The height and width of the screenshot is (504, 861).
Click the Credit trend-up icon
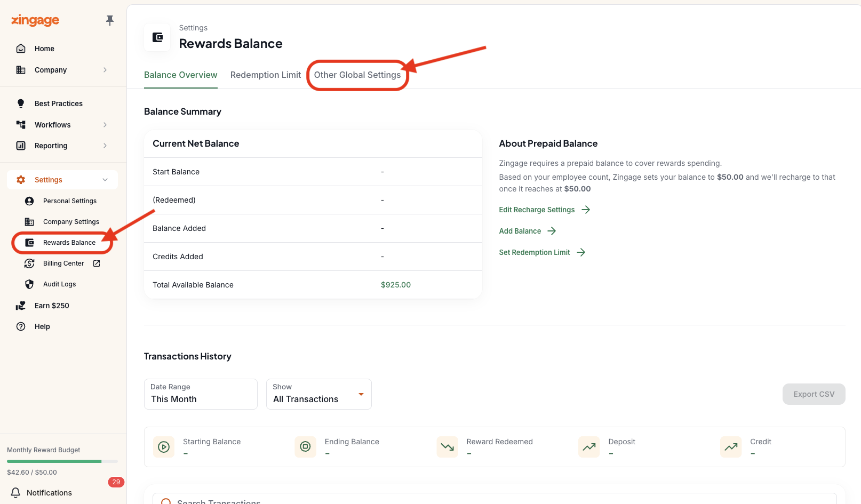pos(731,447)
